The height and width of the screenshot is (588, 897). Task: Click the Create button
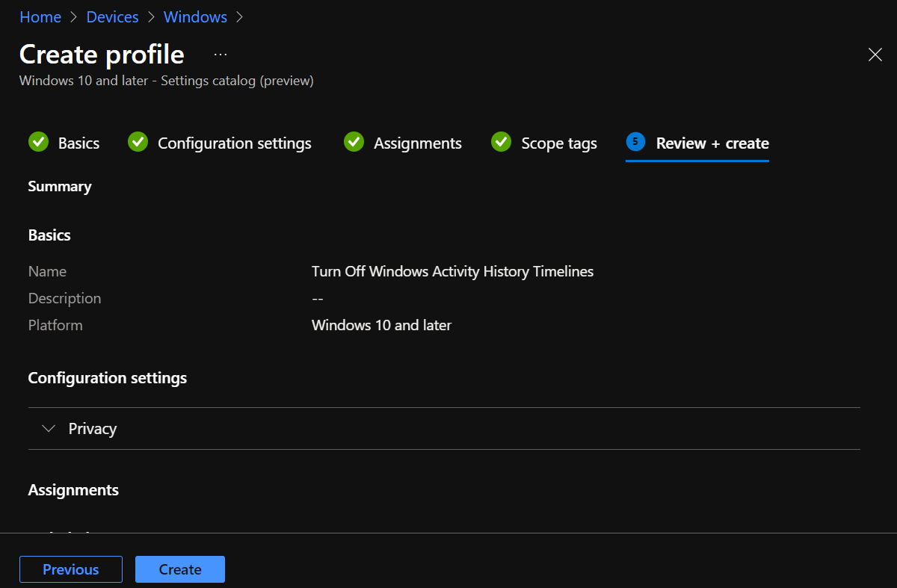180,569
